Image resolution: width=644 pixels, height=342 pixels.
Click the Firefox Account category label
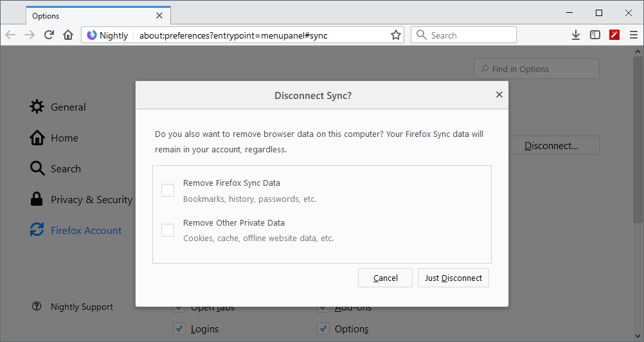(86, 230)
